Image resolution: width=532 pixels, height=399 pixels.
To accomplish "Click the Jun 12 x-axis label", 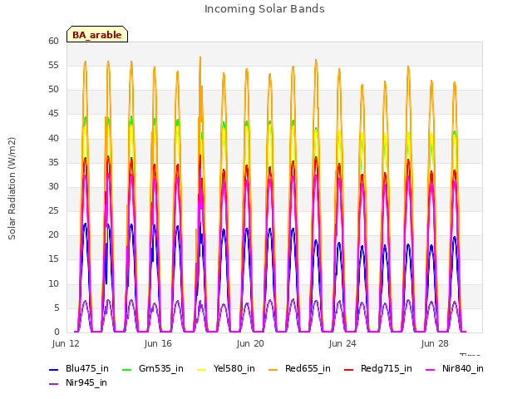I will 66,343.
